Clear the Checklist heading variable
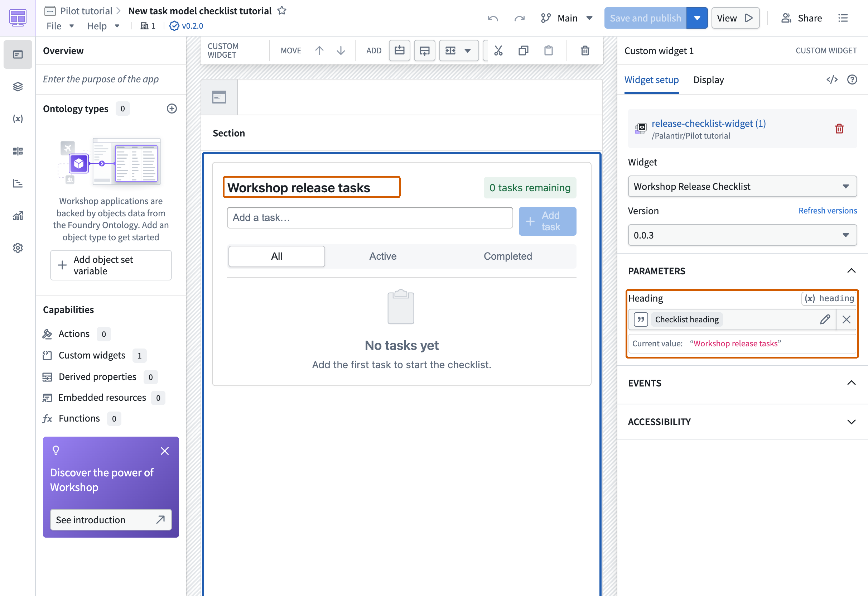 (x=846, y=319)
